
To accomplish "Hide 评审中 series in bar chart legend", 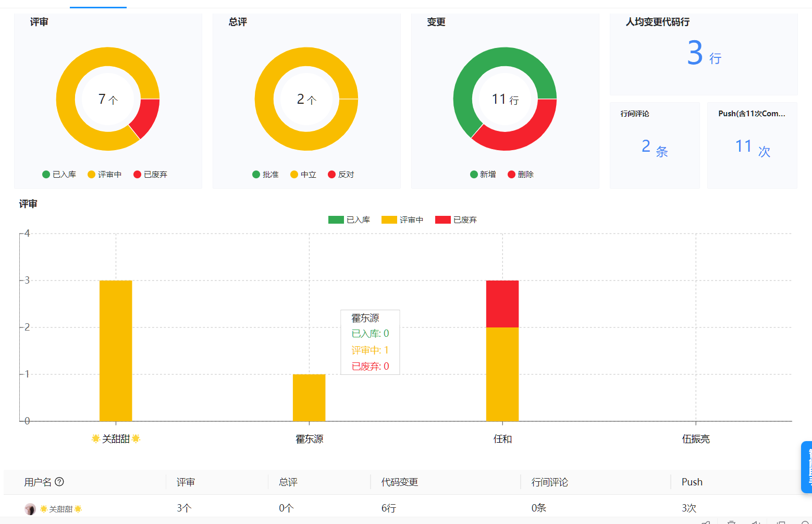I will pyautogui.click(x=402, y=220).
